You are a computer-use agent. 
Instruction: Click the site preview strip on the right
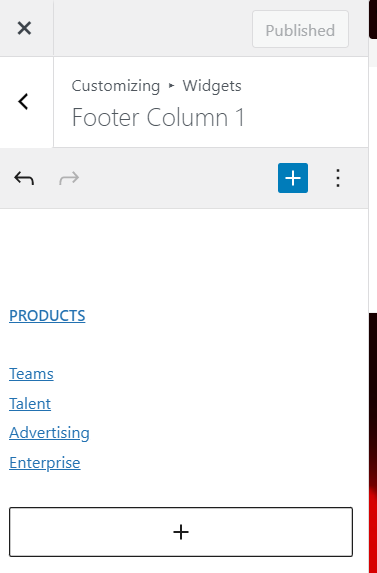click(373, 439)
